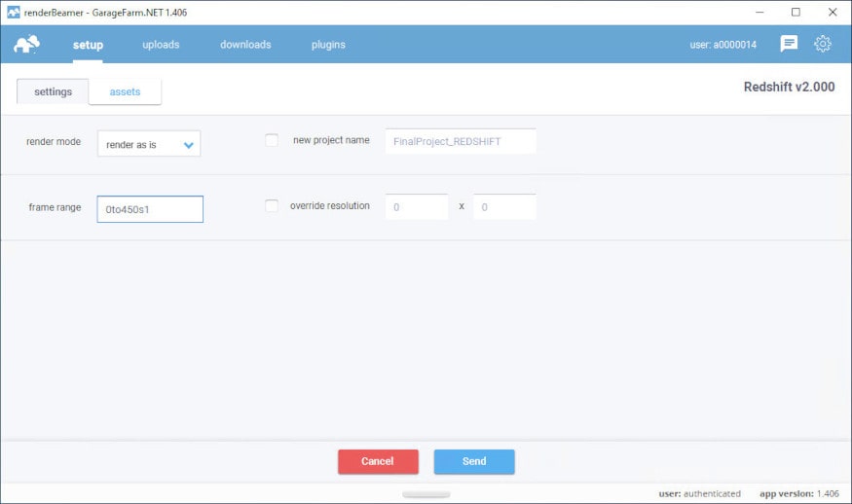852x504 pixels.
Task: Click the renderBeamer cloud logo icon
Action: pos(26,44)
